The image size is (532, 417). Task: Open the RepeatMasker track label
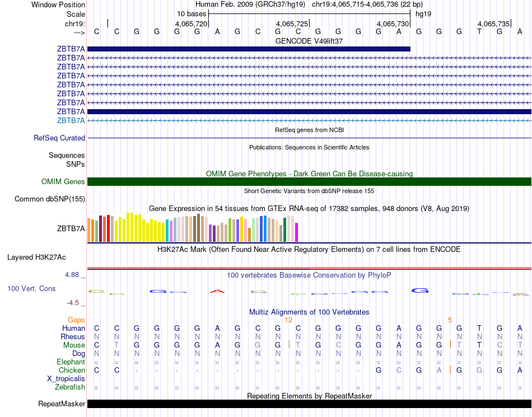(62, 404)
